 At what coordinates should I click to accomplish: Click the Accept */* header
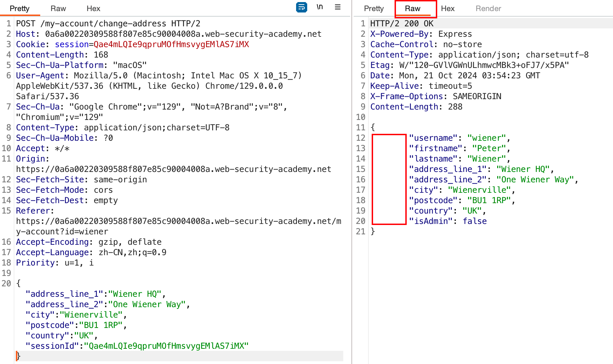tap(43, 148)
